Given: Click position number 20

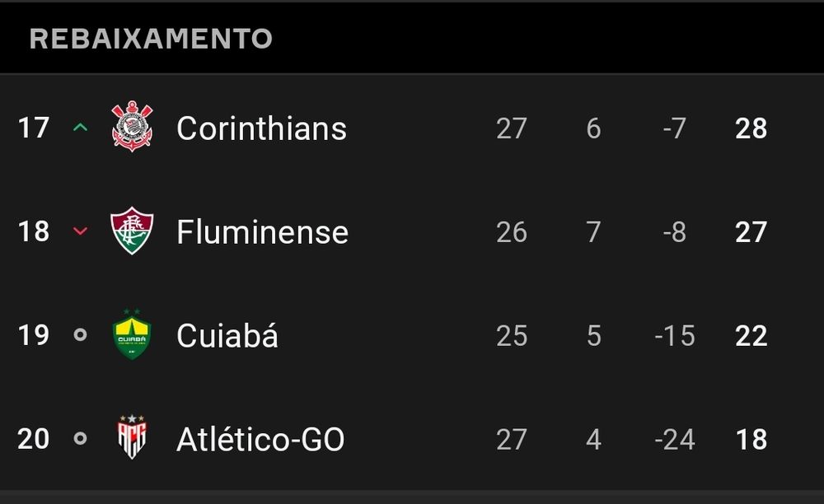Looking at the screenshot, I should click(33, 438).
